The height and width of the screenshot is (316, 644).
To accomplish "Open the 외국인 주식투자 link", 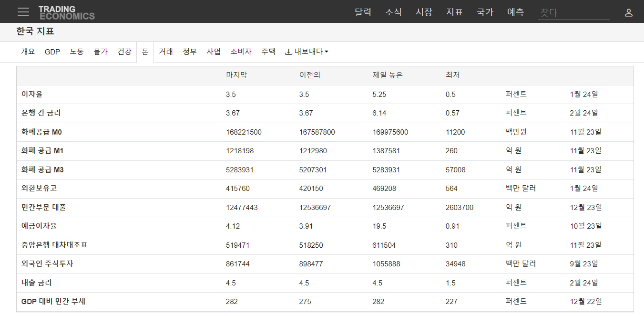I will pos(47,264).
